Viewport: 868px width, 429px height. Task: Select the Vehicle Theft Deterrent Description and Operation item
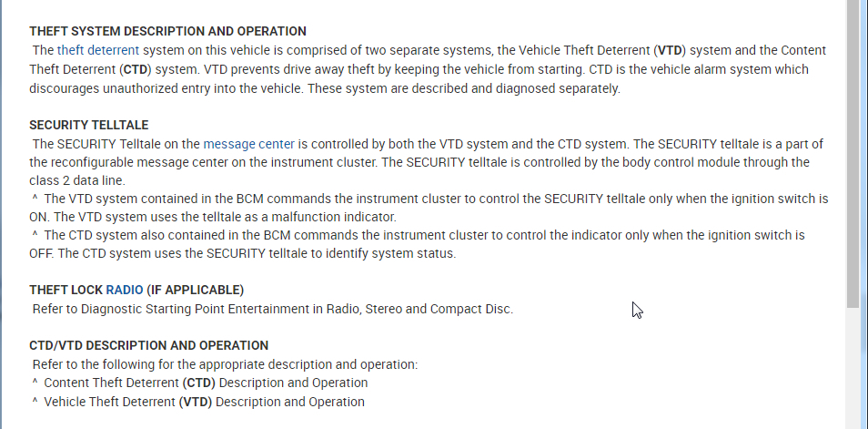tap(204, 402)
